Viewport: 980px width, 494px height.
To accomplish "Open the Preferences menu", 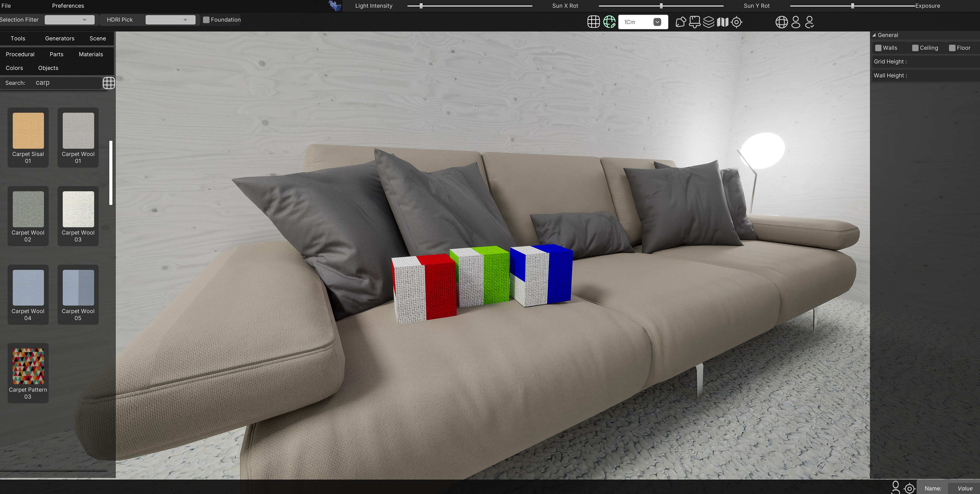I will [x=68, y=6].
